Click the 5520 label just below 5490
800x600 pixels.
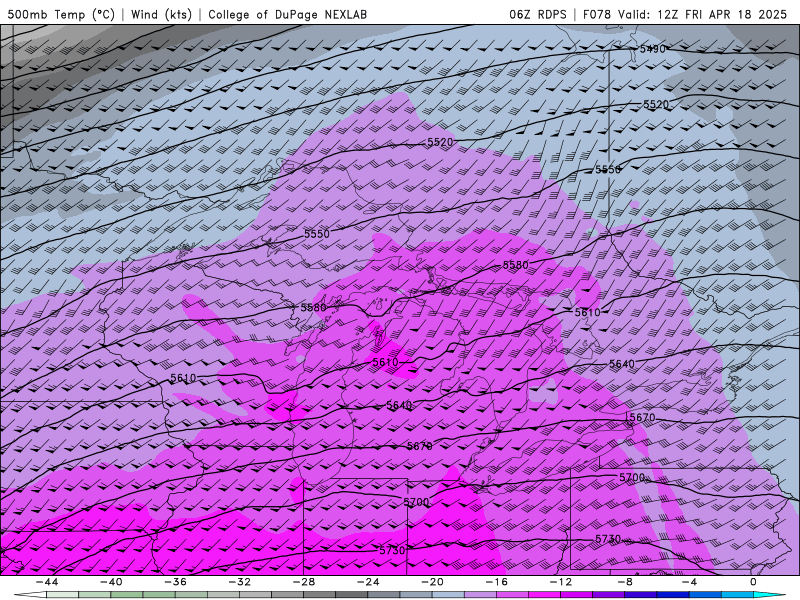(656, 105)
